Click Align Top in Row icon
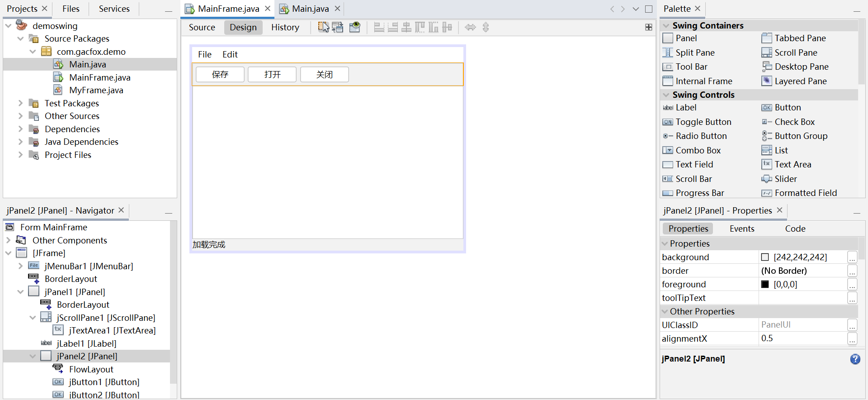Viewport: 868px width, 400px height. [420, 27]
